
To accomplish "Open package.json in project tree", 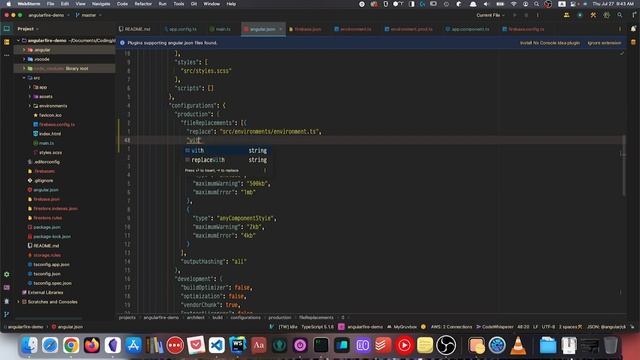I will click(x=47, y=227).
